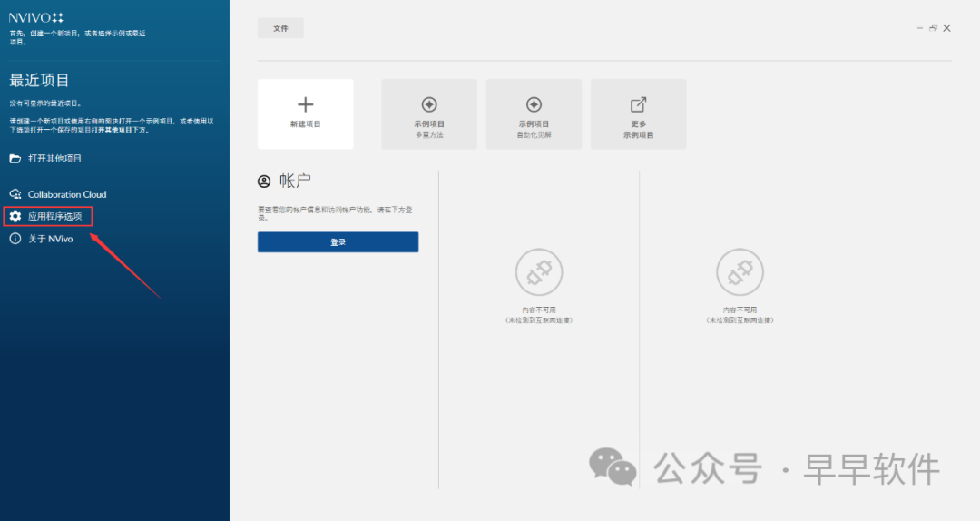Click the rightmost panel's disconnected plug icon
Image resolution: width=980 pixels, height=521 pixels.
pyautogui.click(x=740, y=272)
